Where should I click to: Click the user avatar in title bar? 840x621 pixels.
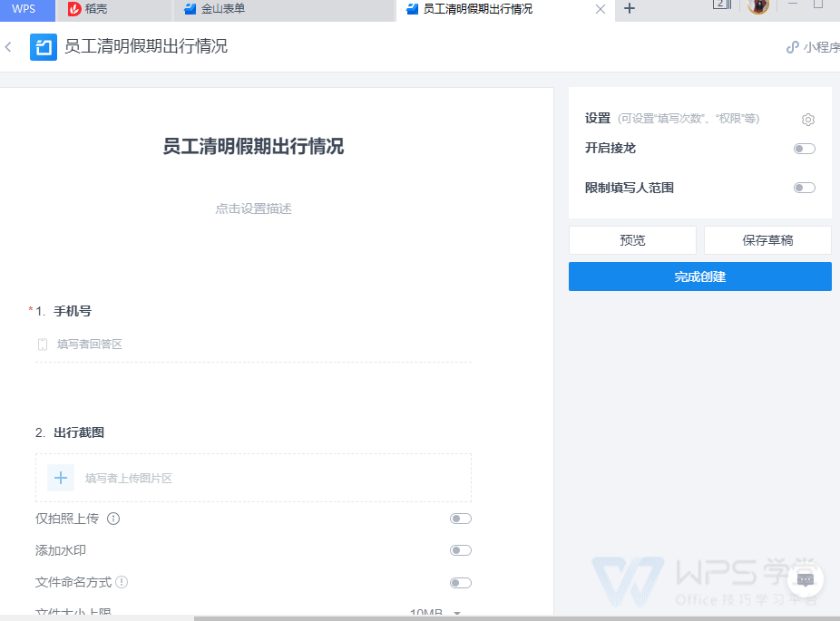758,5
